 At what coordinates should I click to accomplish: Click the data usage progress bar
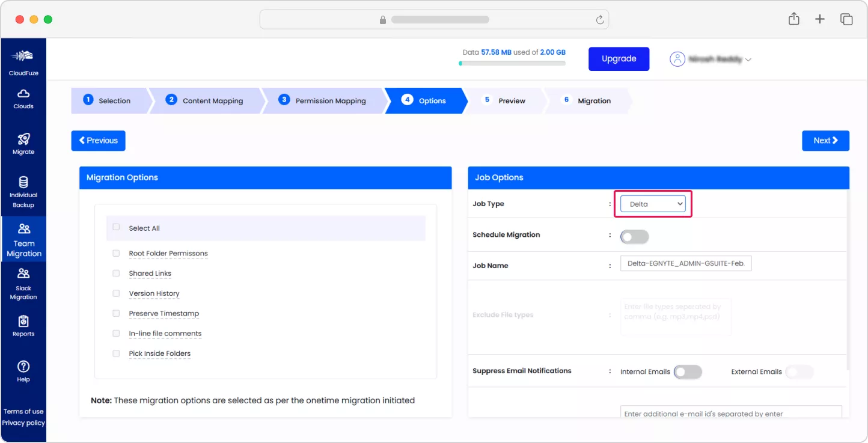click(x=512, y=63)
